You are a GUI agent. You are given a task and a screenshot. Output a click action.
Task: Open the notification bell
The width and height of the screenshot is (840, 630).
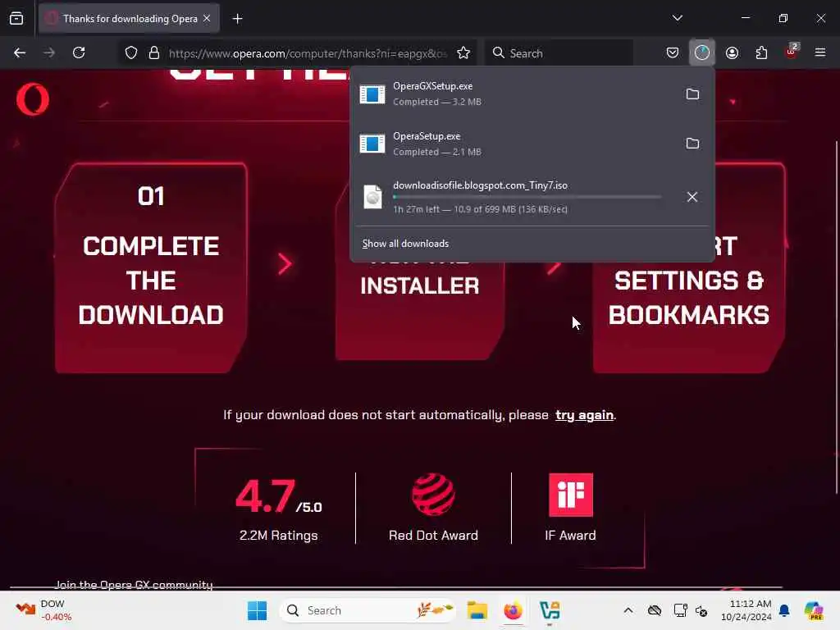click(x=784, y=610)
